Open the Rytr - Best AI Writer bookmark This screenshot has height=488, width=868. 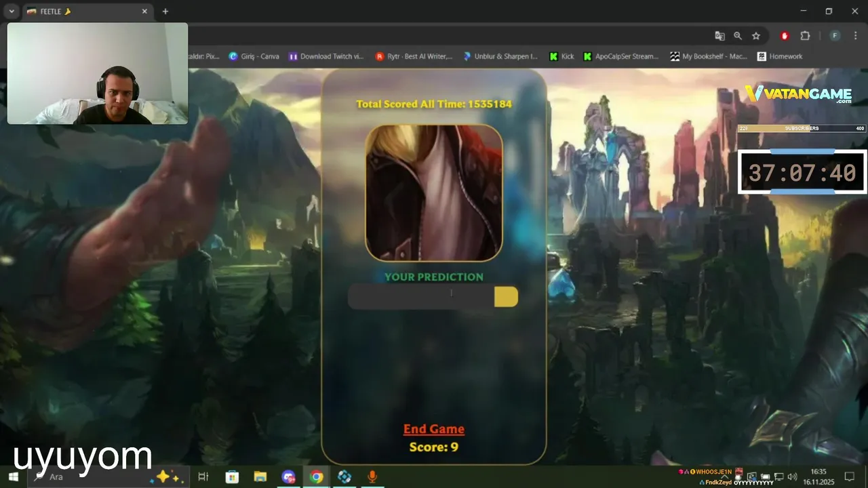414,56
